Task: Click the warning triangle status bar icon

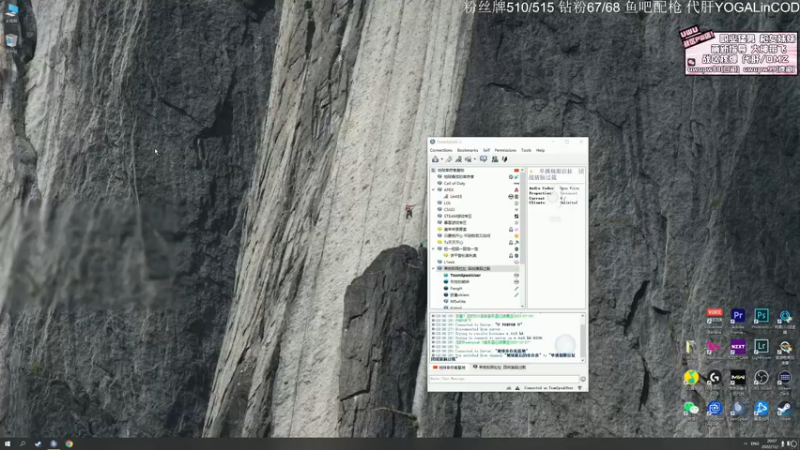Action: tap(517, 388)
